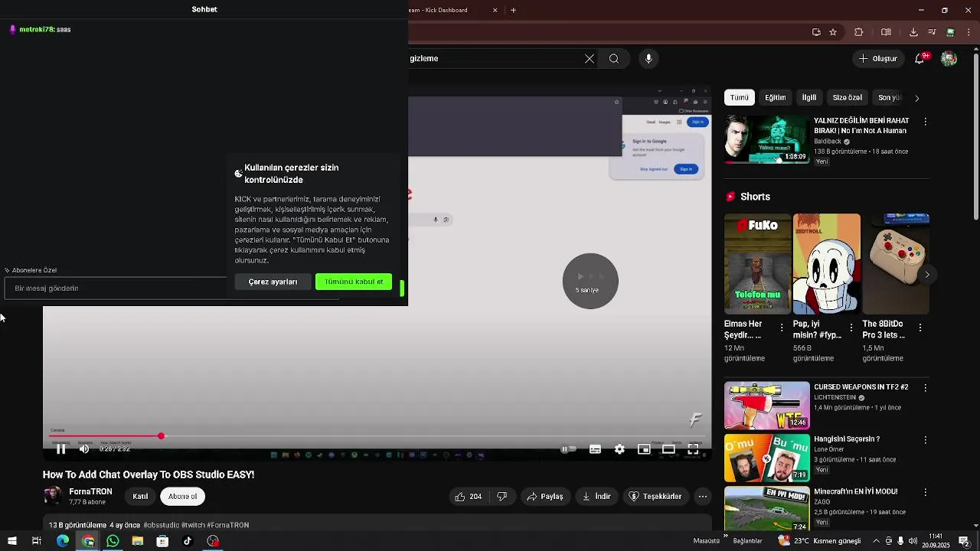Switch to miniplayer mode
The width and height of the screenshot is (980, 551).
tap(644, 449)
